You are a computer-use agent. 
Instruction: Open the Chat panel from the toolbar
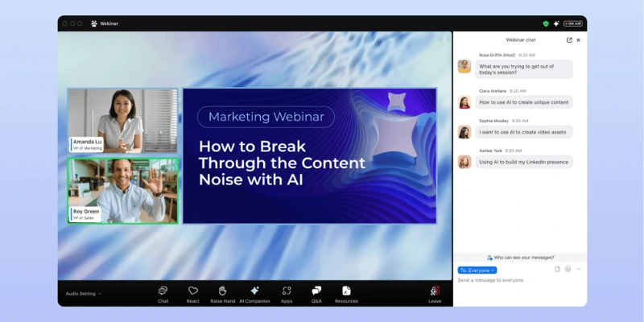(x=163, y=293)
